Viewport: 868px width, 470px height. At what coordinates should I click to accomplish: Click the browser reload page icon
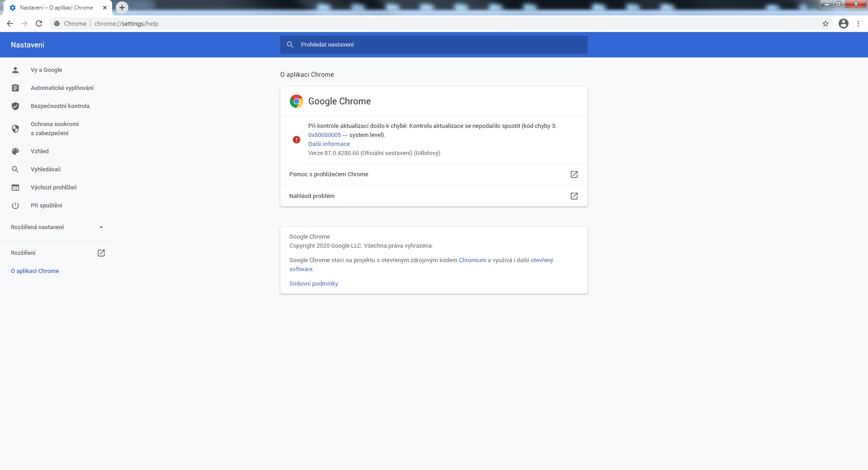39,23
